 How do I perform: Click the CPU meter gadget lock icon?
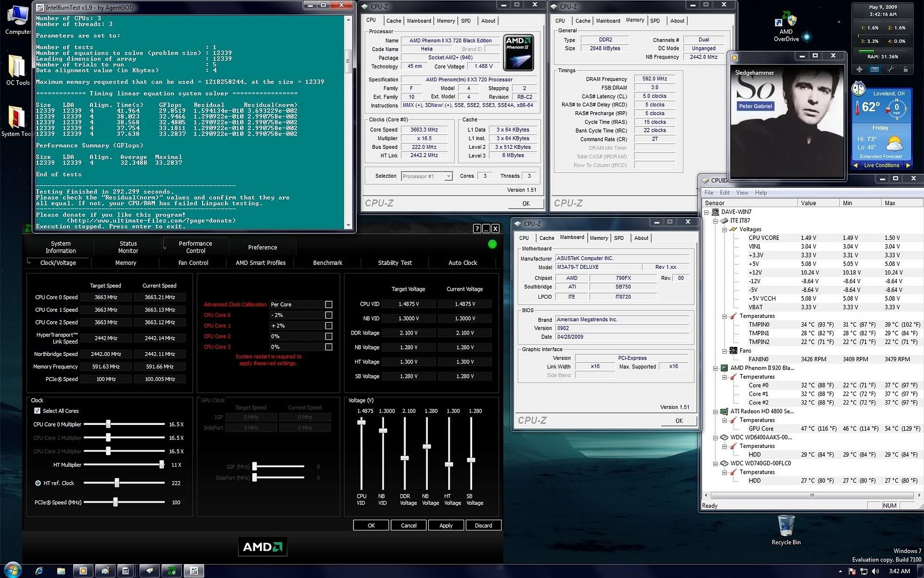pos(905,70)
